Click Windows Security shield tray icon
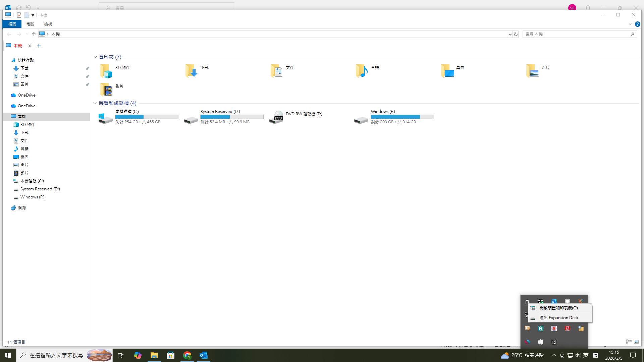Screen dimensions: 644x362 pos(540,301)
